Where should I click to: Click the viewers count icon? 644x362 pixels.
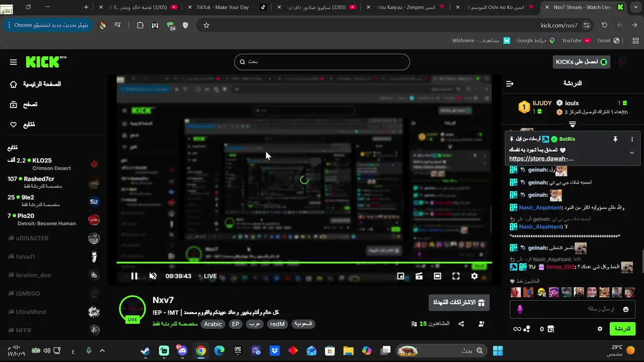(414, 324)
